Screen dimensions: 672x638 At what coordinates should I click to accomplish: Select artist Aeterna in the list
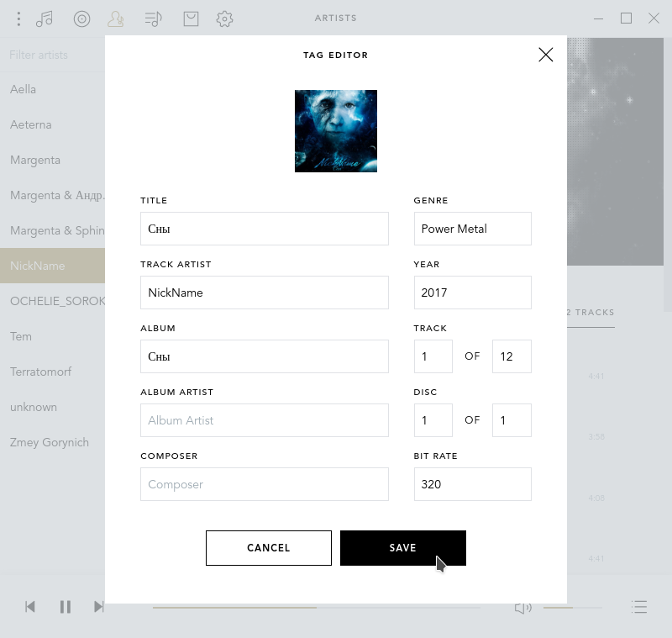click(x=52, y=124)
